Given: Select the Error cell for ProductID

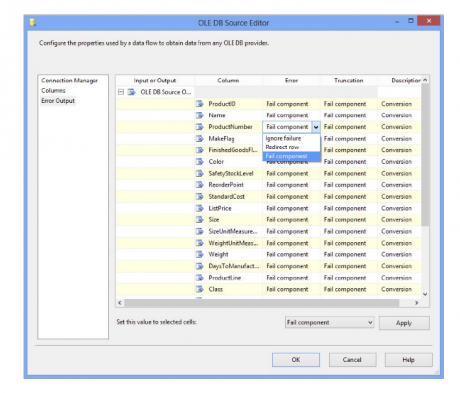Looking at the screenshot, I should point(291,104).
